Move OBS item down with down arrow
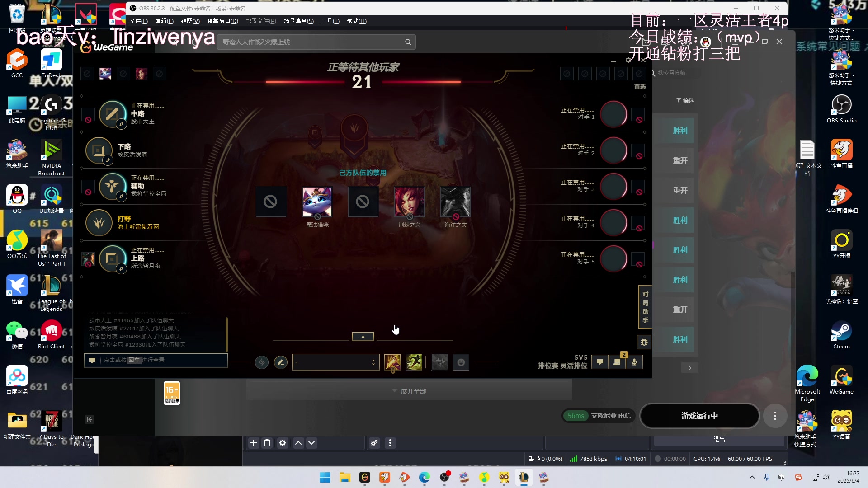Viewport: 868px width, 488px height. [311, 443]
